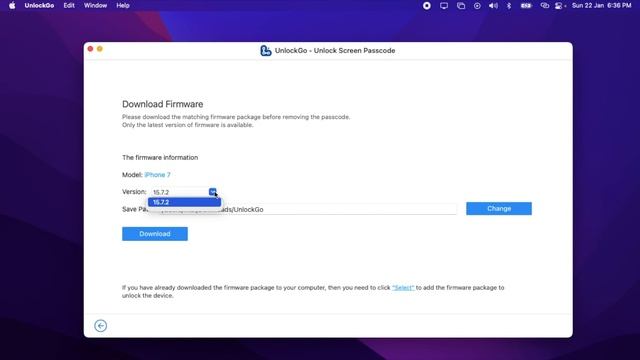640x360 pixels.
Task: Open the user switching icon in menu bar
Action: click(x=559, y=5)
